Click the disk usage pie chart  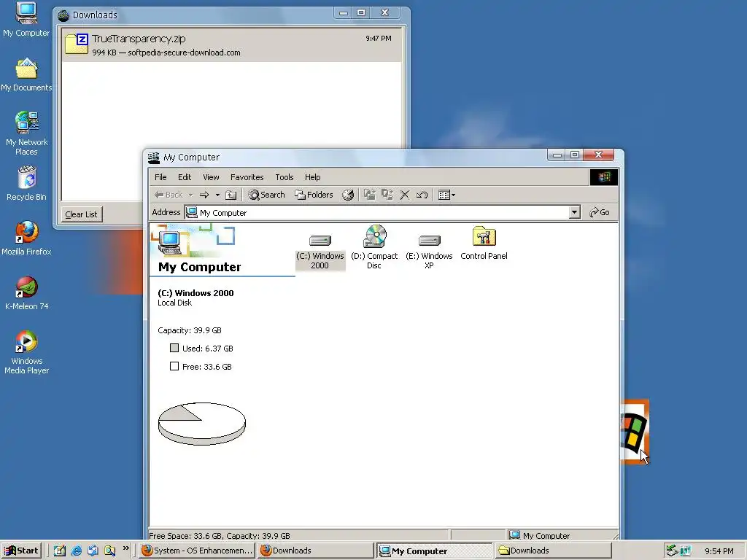[202, 424]
